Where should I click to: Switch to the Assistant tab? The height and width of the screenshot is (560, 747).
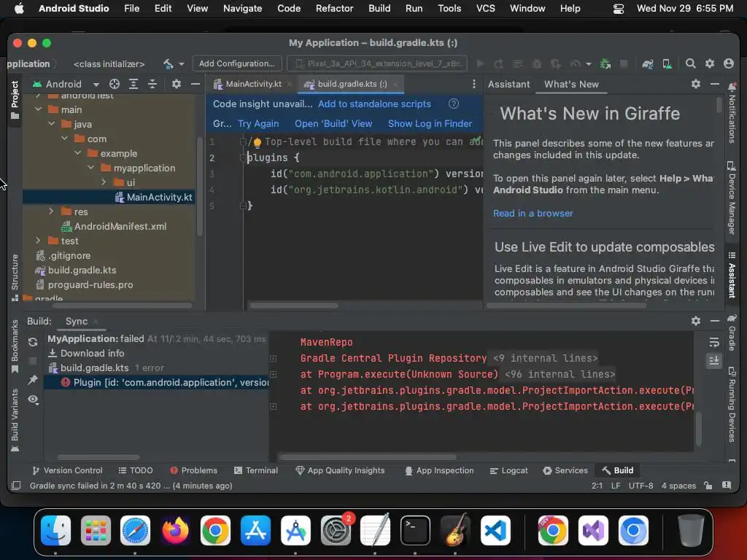click(x=508, y=85)
